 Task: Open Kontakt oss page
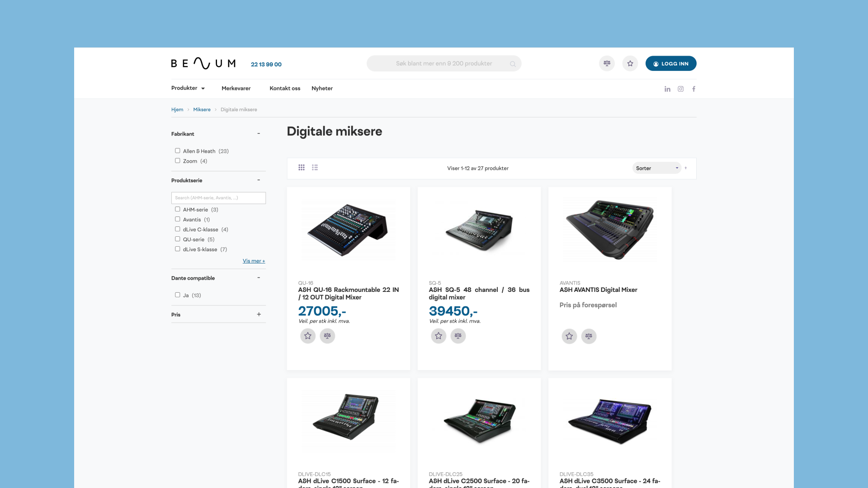click(285, 89)
